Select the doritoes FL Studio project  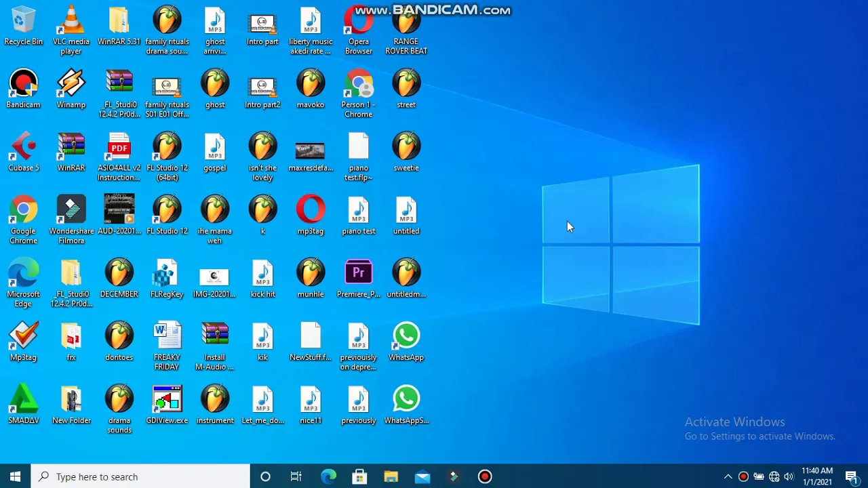(119, 341)
